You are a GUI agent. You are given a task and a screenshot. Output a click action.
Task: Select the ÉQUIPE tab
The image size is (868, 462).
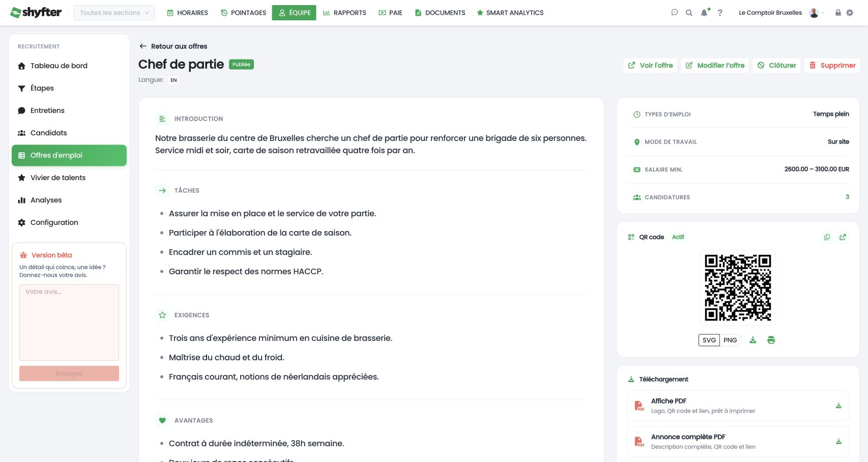[x=294, y=13]
